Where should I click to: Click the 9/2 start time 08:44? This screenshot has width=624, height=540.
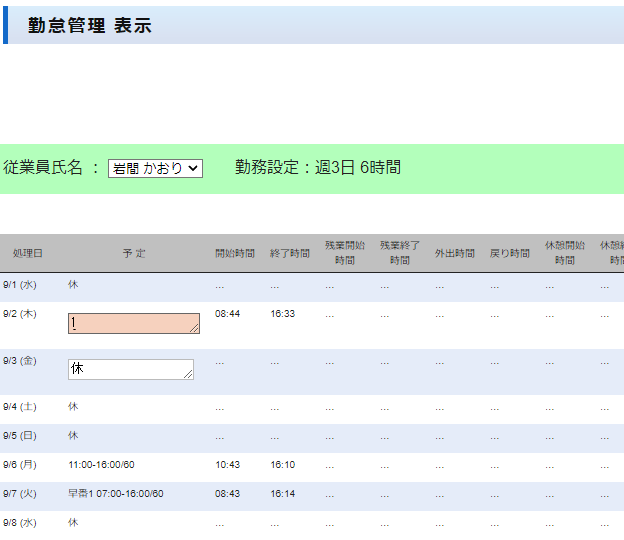[227, 314]
